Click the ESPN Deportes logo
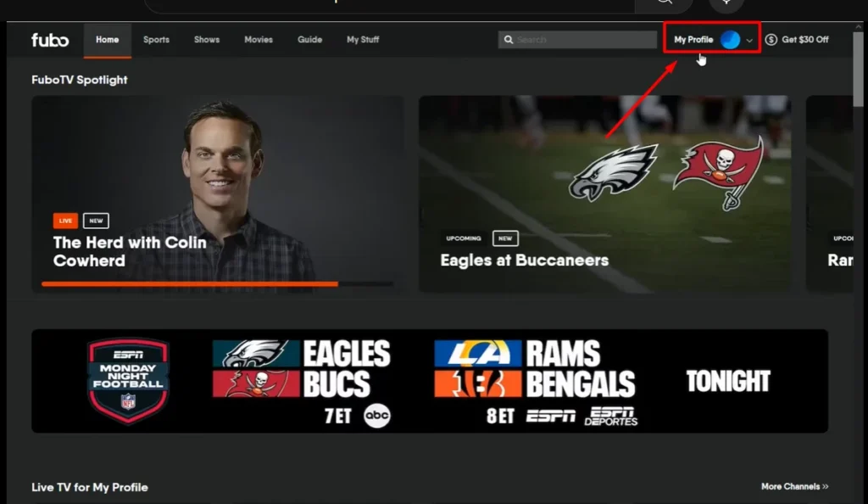 [611, 416]
